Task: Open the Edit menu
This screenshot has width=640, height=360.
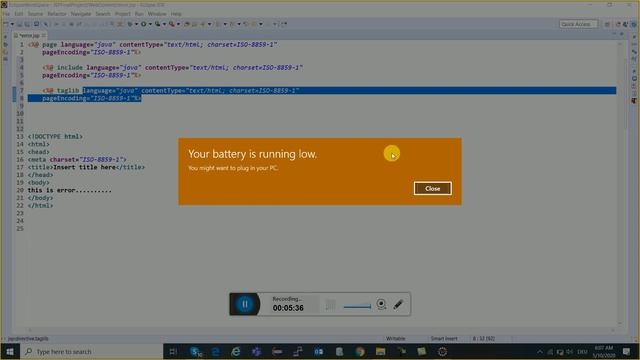Action: [19, 14]
